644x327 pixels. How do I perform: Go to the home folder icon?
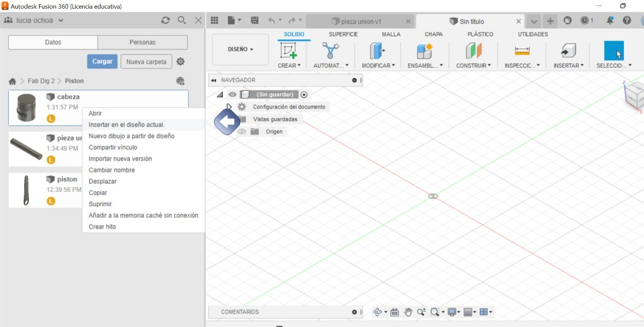point(12,81)
